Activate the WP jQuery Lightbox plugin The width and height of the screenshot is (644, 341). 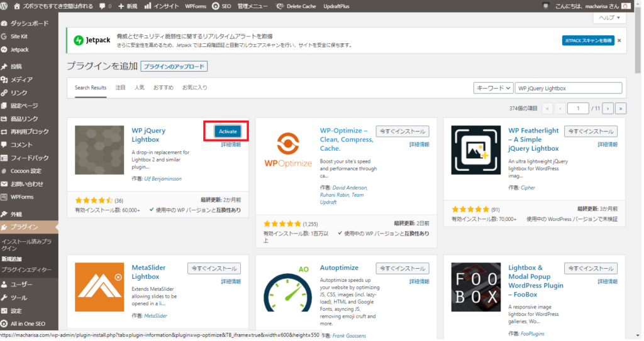pos(227,131)
